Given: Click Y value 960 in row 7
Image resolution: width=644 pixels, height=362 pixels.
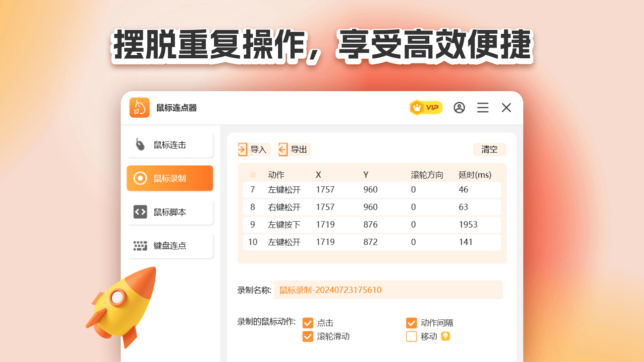Looking at the screenshot, I should click(x=370, y=190).
